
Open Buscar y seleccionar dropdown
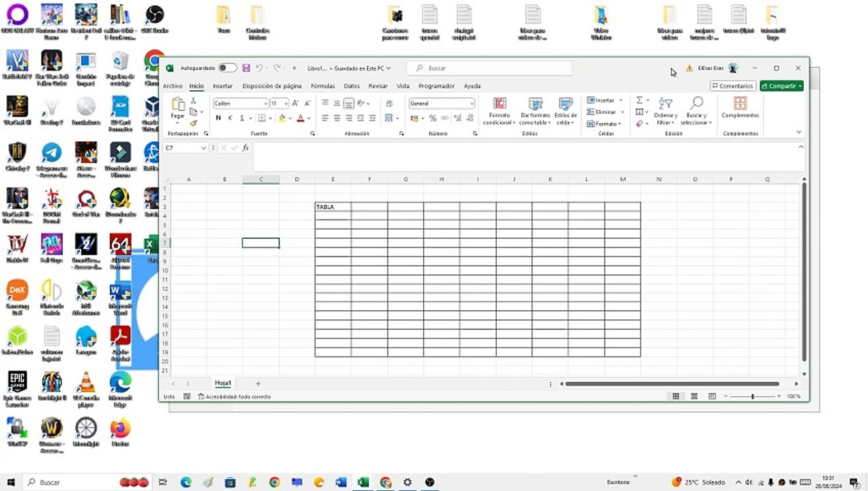695,111
